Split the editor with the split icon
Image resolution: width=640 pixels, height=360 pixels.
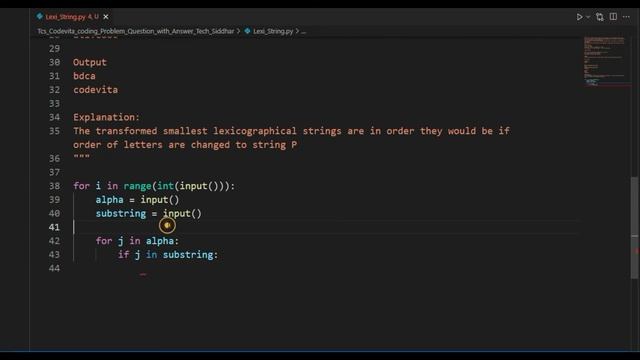coord(613,17)
